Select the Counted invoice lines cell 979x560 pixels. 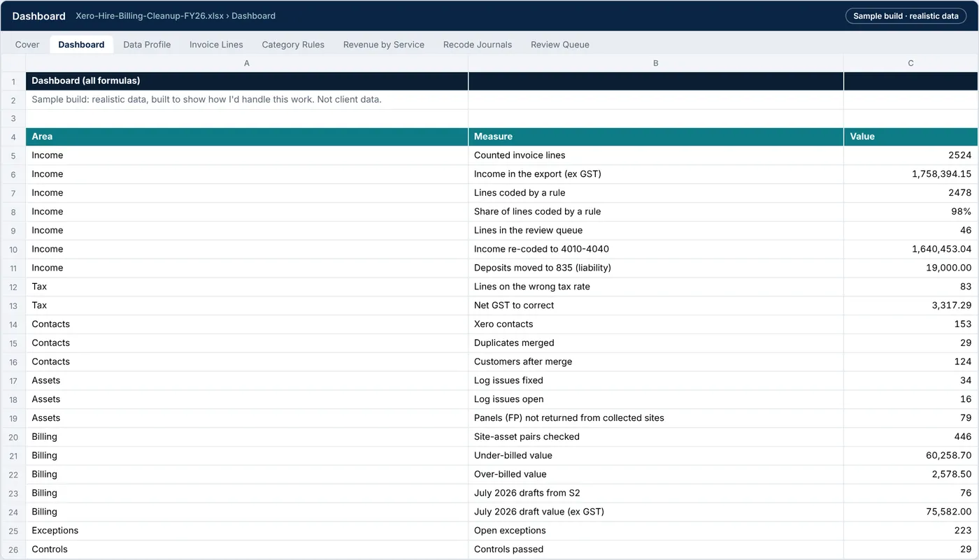click(x=656, y=155)
